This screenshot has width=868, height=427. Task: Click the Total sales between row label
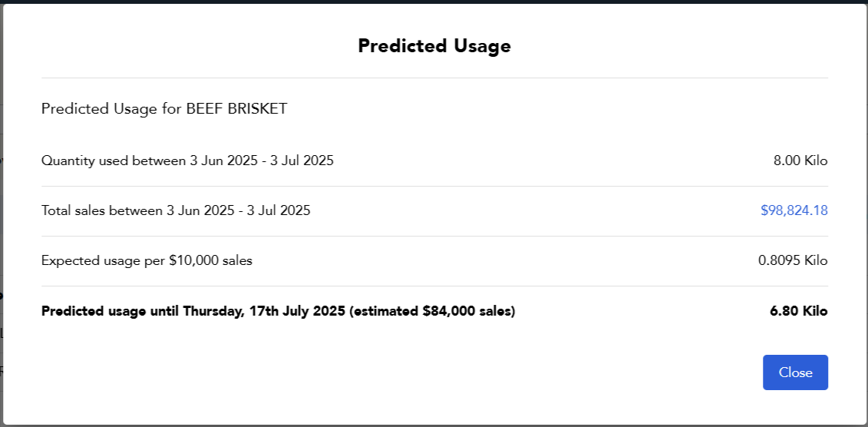pyautogui.click(x=176, y=210)
